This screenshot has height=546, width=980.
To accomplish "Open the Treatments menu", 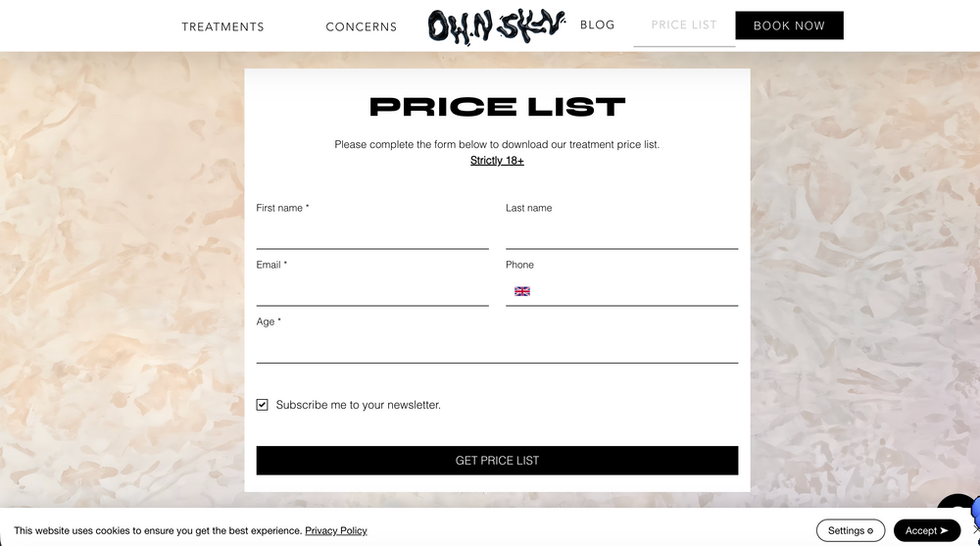I will pos(223,26).
